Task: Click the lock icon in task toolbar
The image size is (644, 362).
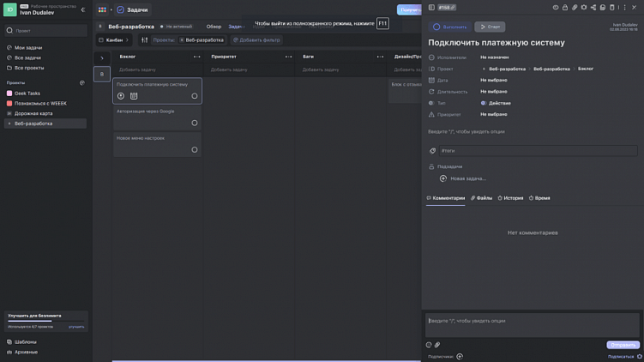Action: coord(565,8)
